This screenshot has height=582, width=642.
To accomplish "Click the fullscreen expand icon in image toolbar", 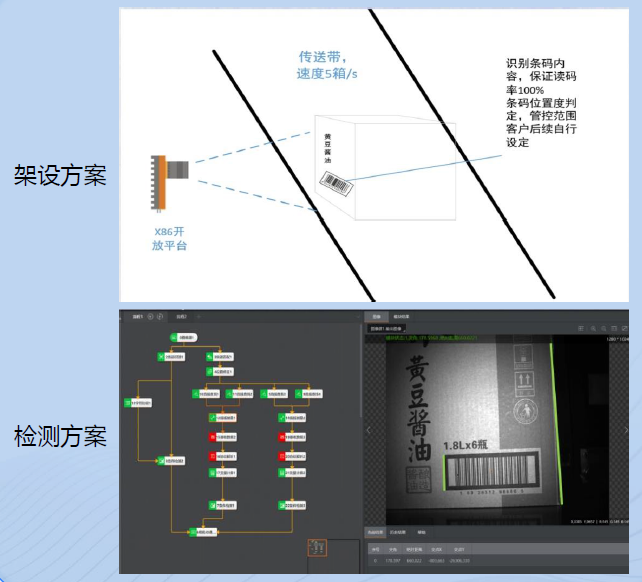I will (x=624, y=328).
